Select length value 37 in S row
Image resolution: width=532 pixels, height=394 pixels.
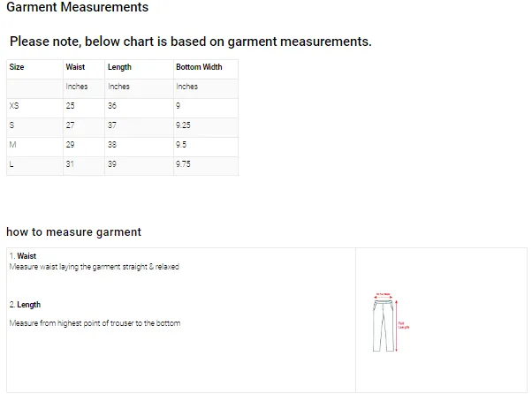coord(112,125)
